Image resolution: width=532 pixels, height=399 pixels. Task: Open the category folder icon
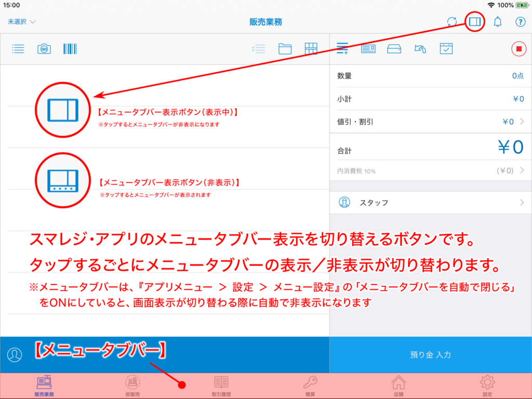pyautogui.click(x=285, y=49)
